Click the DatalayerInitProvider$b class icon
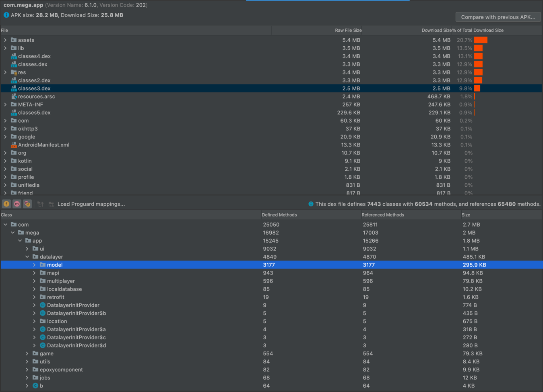This screenshot has height=392, width=543. (x=43, y=313)
